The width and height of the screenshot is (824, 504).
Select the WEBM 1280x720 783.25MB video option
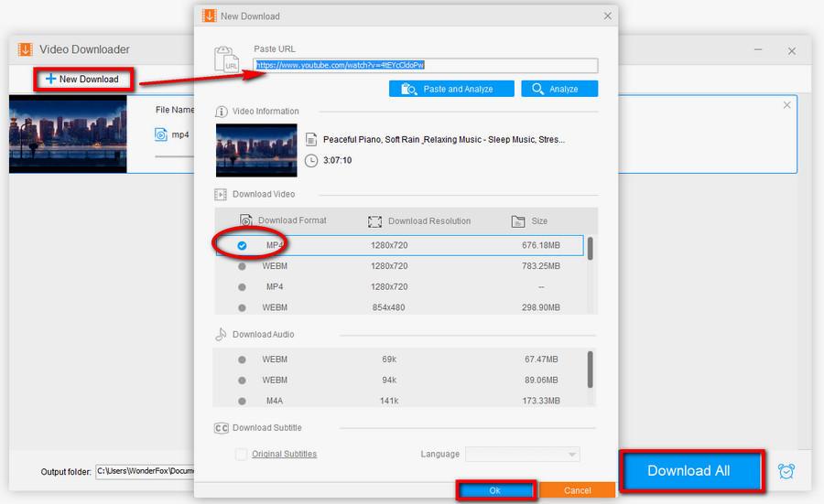[242, 266]
